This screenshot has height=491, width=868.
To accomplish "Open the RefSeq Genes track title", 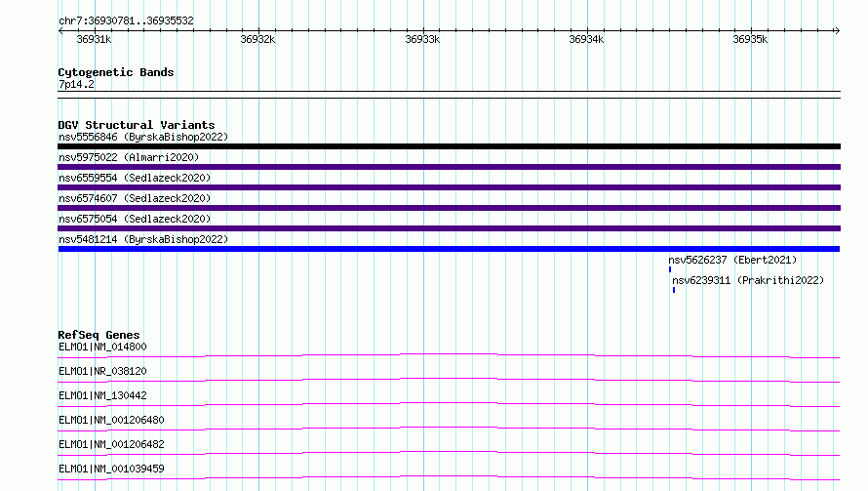I will click(x=99, y=335).
